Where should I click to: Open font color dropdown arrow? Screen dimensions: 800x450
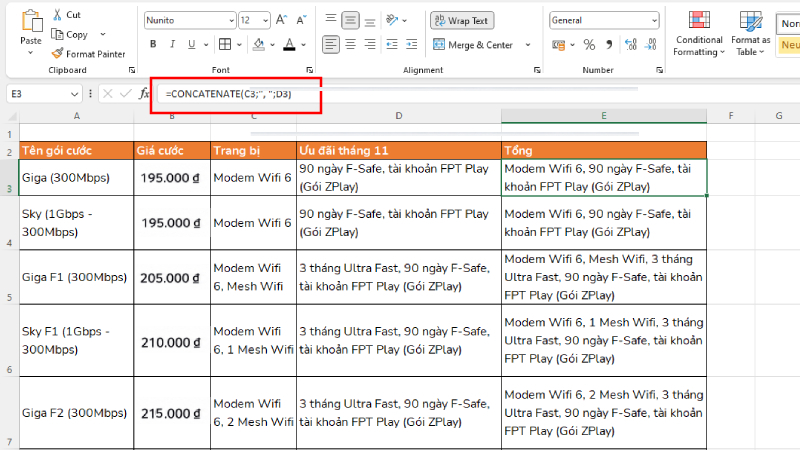coord(303,45)
